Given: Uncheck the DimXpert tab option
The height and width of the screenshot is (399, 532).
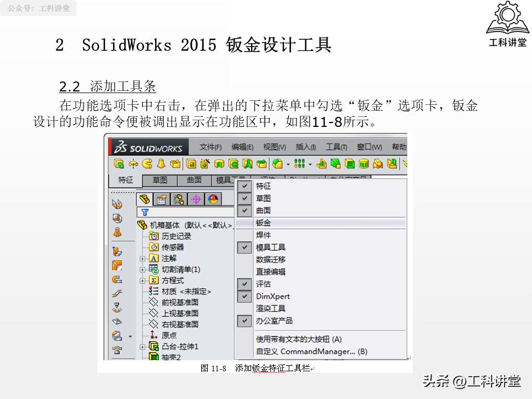Looking at the screenshot, I should (244, 296).
